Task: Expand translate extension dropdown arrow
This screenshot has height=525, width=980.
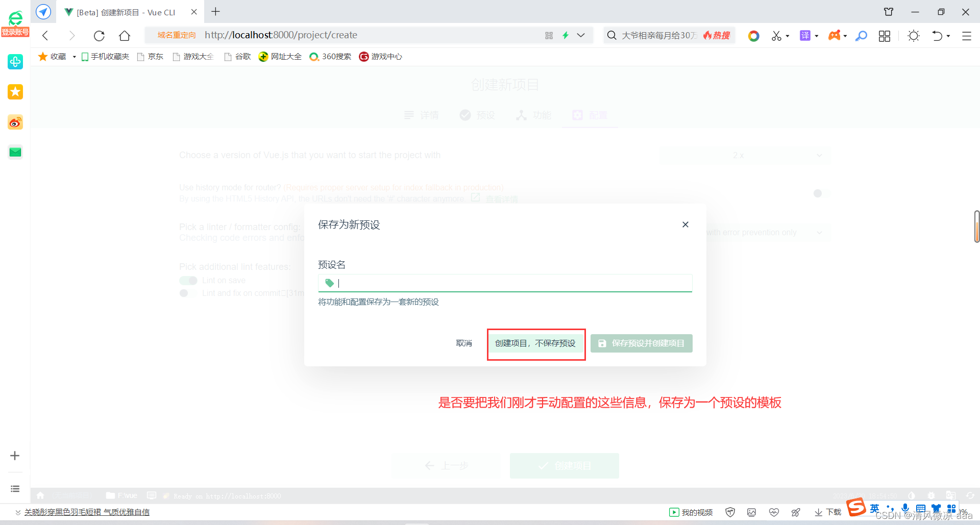Action: [817, 36]
